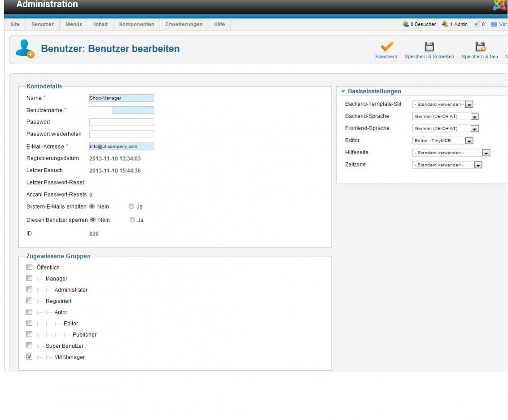Click the Admin users status icon

[445, 24]
